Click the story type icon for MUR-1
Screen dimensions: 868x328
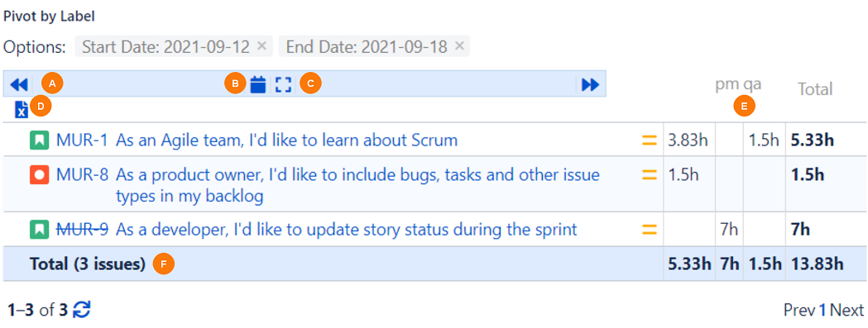pos(37,140)
